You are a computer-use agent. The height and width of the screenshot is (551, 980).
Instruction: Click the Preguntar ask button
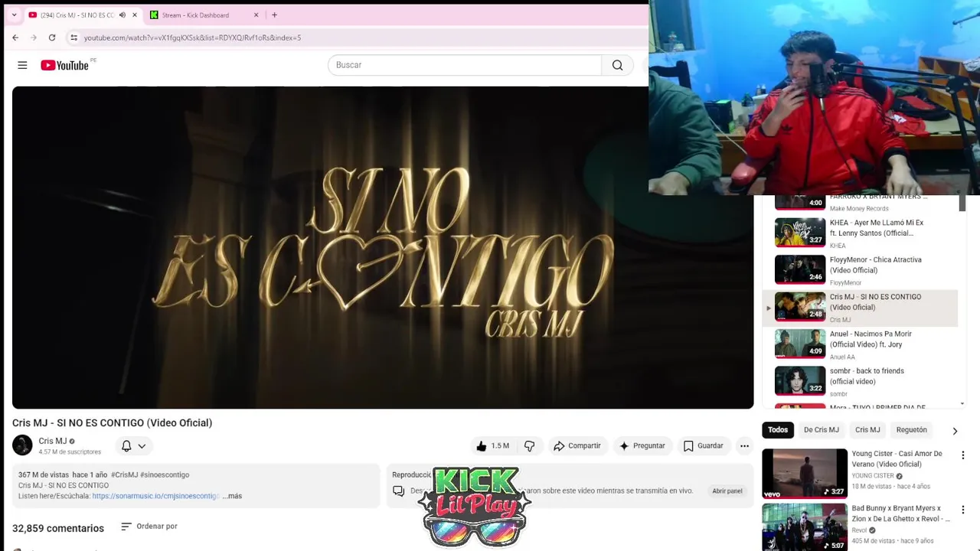tap(642, 445)
